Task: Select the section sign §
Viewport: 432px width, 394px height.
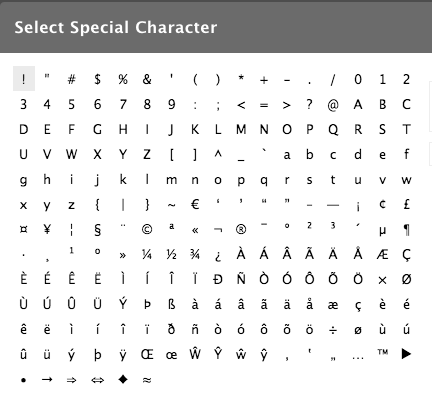Action: tap(97, 230)
